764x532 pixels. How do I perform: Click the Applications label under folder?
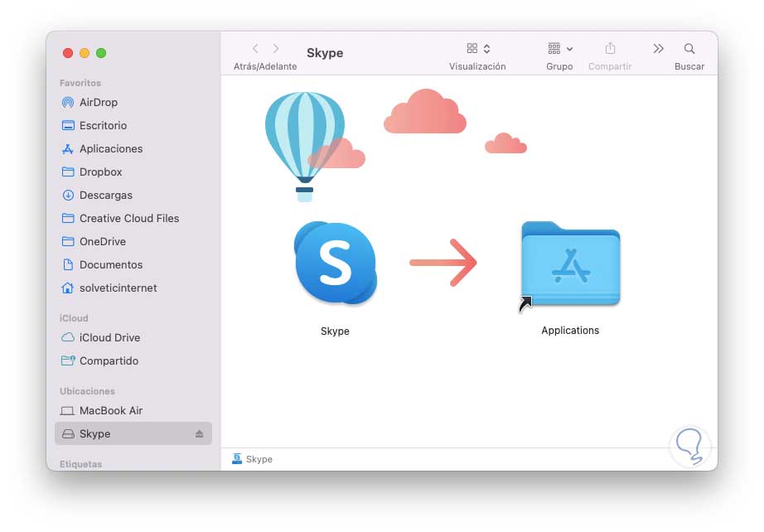click(x=570, y=331)
